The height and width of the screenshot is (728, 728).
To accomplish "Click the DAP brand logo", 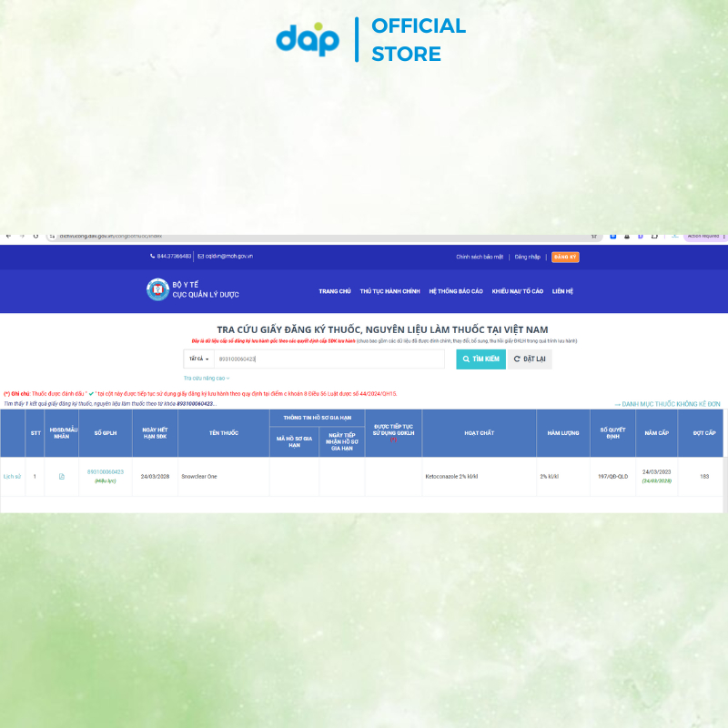I will [308, 39].
